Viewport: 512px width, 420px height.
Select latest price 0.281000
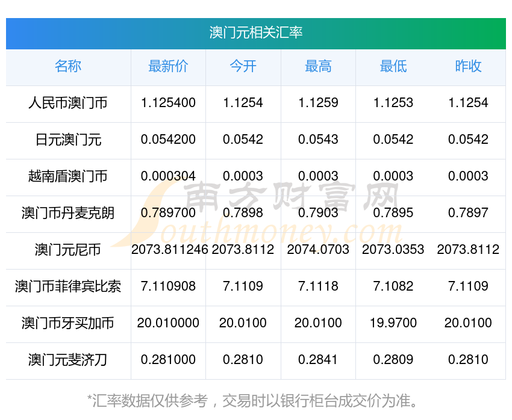168,360
